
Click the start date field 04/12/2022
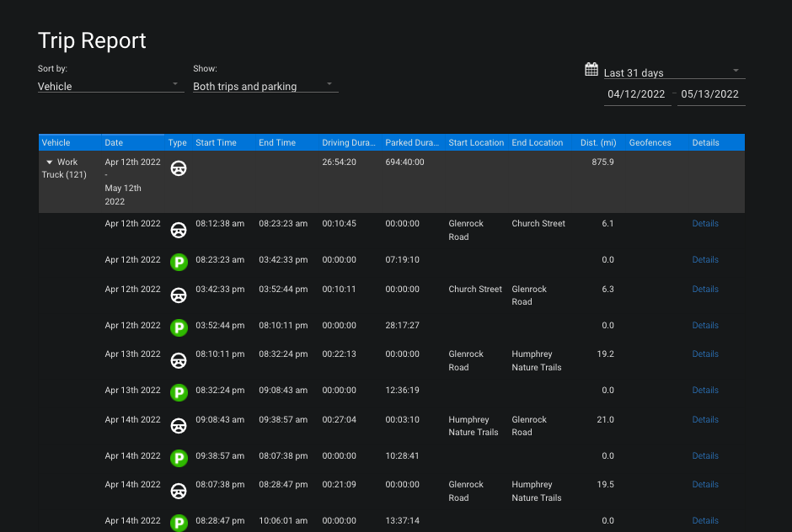pyautogui.click(x=636, y=94)
